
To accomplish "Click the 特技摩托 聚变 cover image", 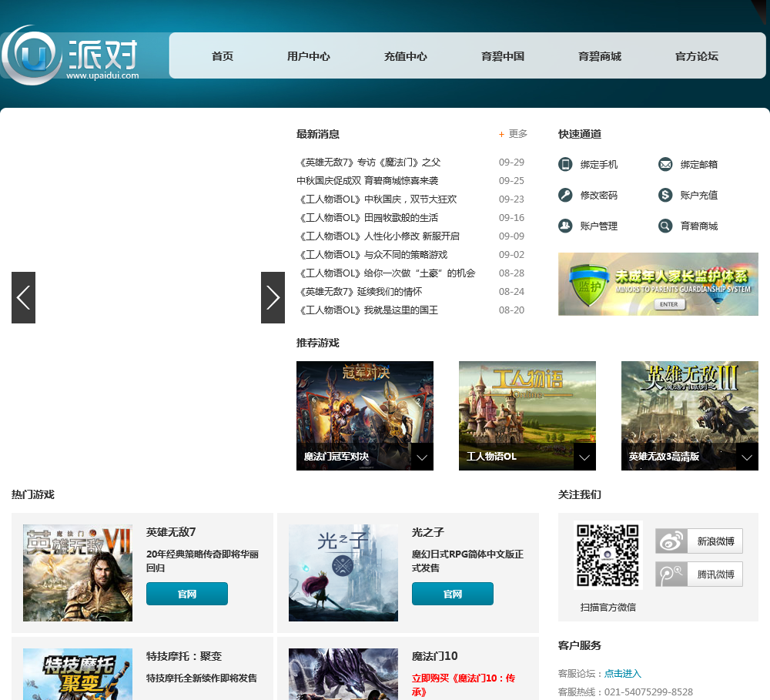I will 78,674.
